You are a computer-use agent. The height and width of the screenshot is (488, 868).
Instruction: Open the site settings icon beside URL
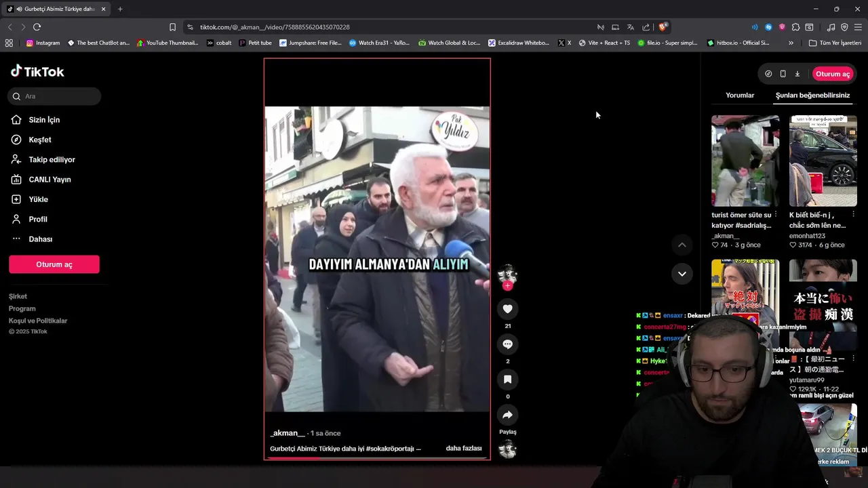pos(190,27)
